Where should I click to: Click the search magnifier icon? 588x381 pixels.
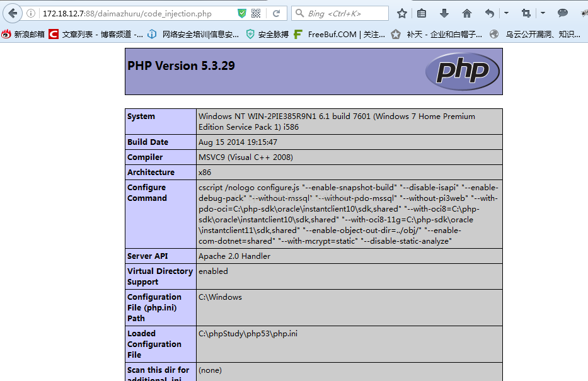click(299, 13)
